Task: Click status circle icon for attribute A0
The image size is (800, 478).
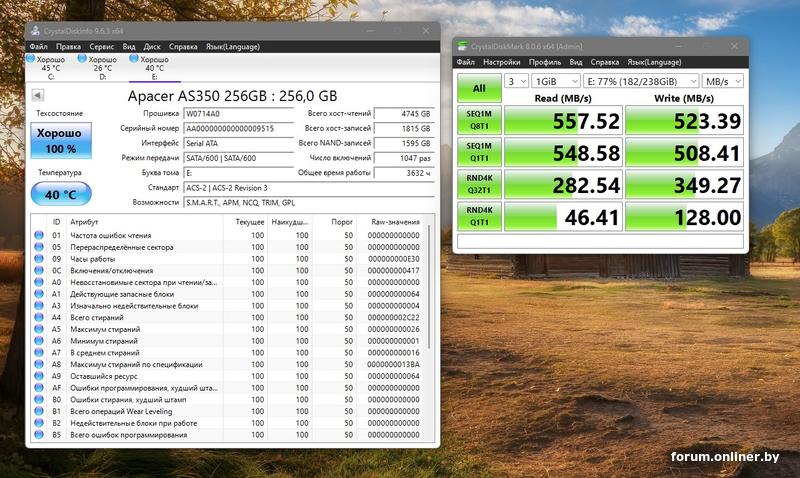Action: pyautogui.click(x=39, y=282)
